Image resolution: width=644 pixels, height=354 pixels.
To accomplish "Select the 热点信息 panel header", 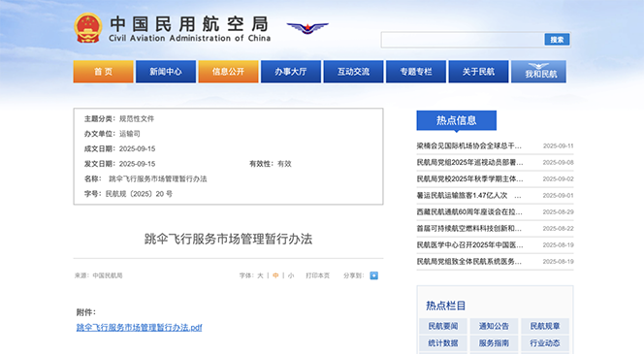I will coord(456,120).
